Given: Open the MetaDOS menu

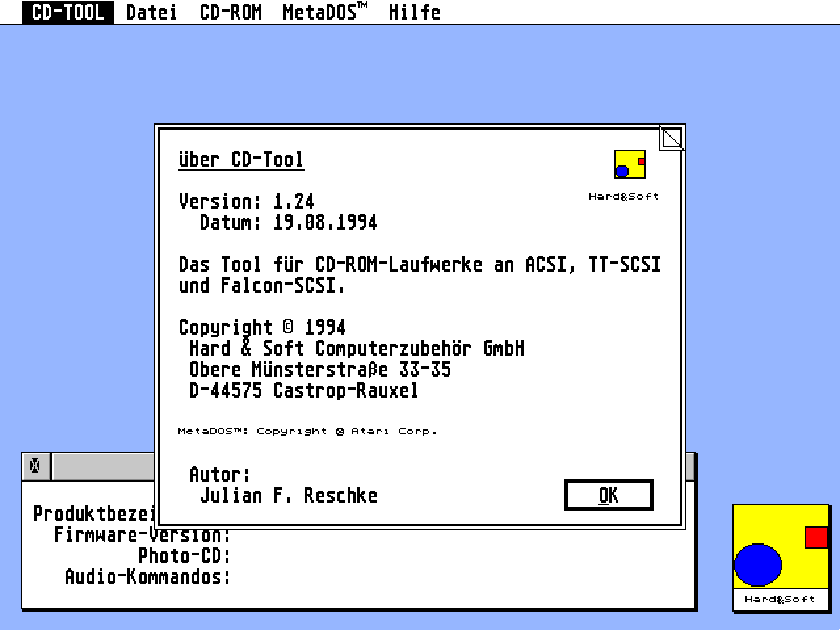Looking at the screenshot, I should [325, 12].
